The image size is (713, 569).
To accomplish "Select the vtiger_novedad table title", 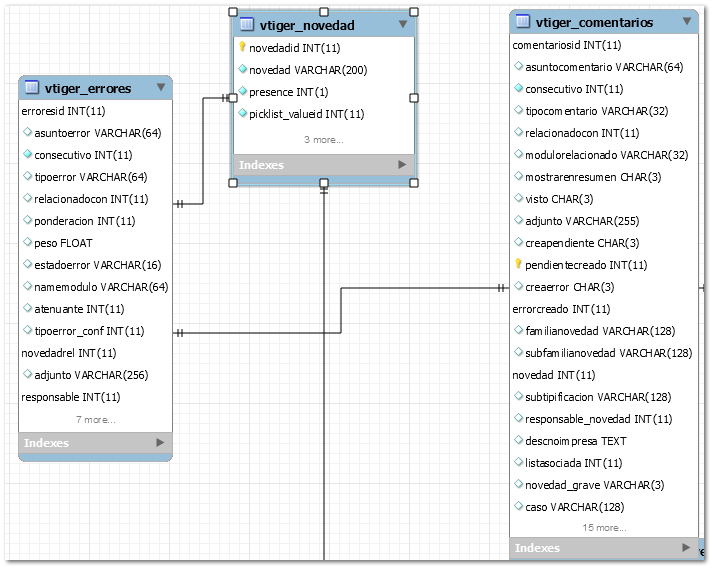I will coord(307,25).
